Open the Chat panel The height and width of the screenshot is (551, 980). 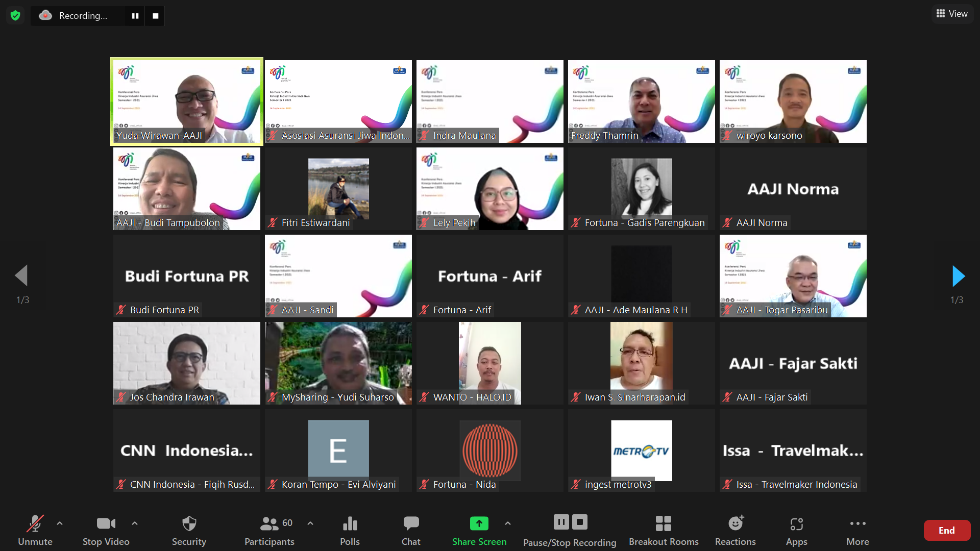click(x=411, y=531)
